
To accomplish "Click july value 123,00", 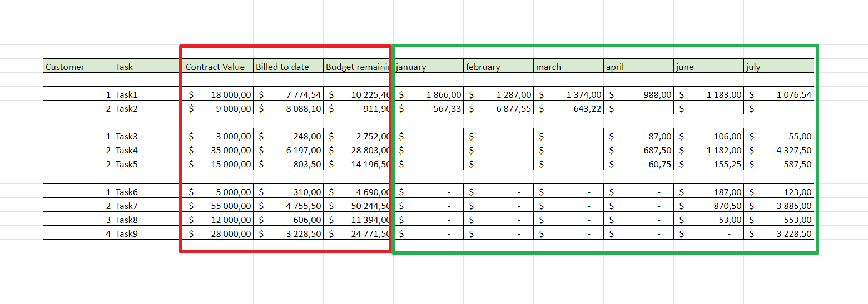I will [x=779, y=191].
